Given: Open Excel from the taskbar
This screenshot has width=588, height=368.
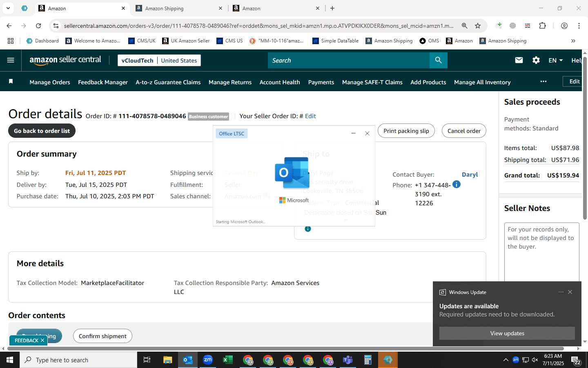Looking at the screenshot, I should [228, 360].
